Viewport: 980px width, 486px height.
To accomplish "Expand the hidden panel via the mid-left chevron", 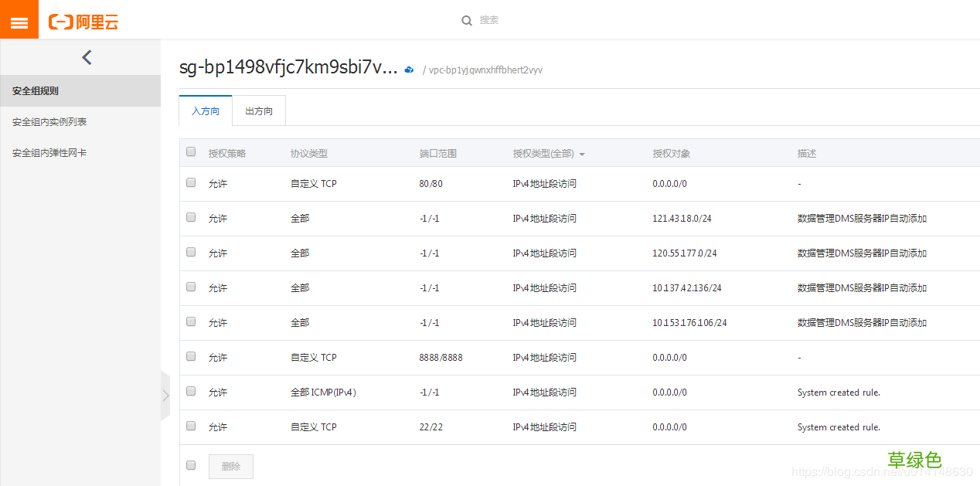I will coord(165,395).
